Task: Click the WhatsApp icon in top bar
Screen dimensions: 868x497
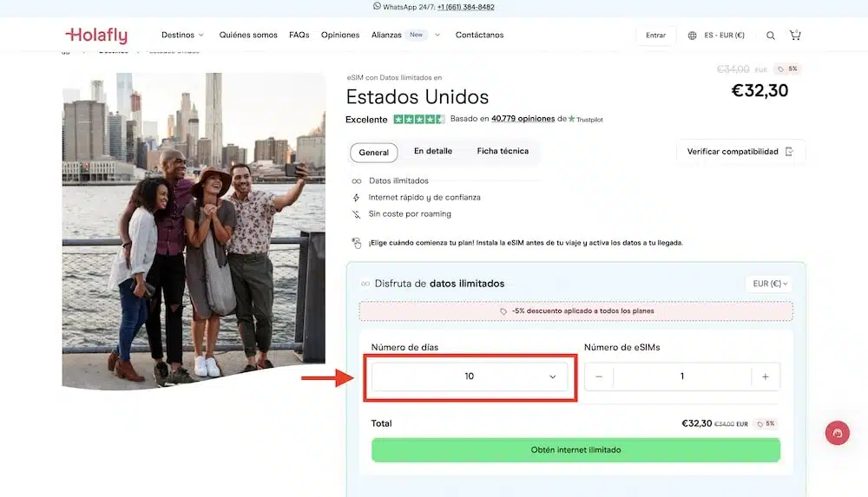Action: pos(377,6)
